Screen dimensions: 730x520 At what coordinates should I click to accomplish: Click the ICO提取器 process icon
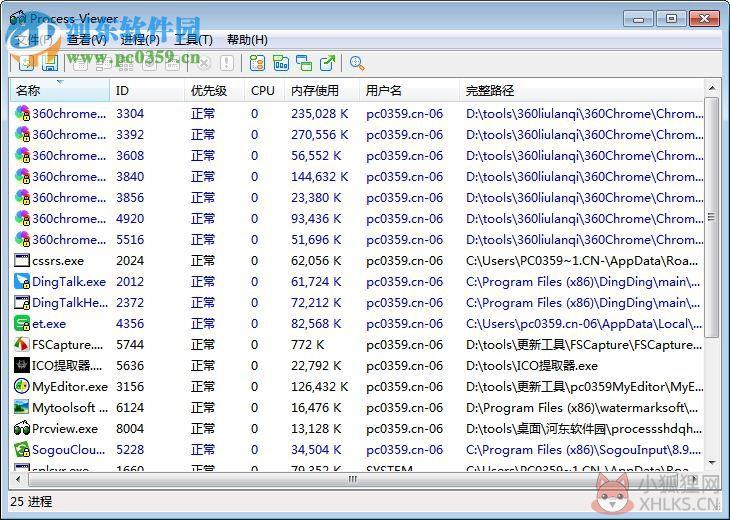pos(22,365)
